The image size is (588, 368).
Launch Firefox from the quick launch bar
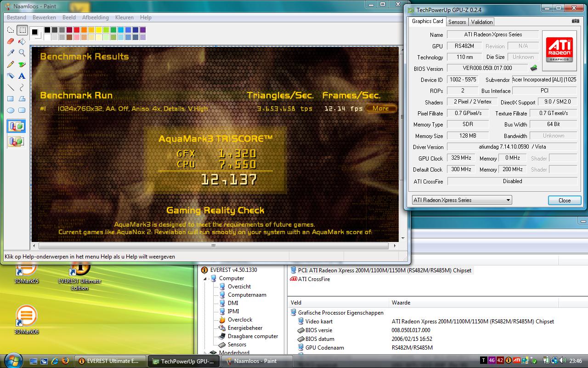tap(65, 361)
